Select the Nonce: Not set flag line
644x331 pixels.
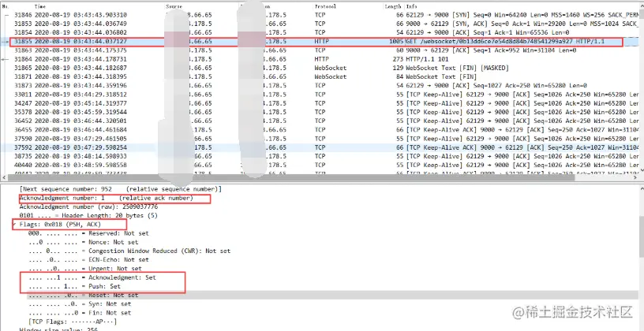click(x=83, y=242)
